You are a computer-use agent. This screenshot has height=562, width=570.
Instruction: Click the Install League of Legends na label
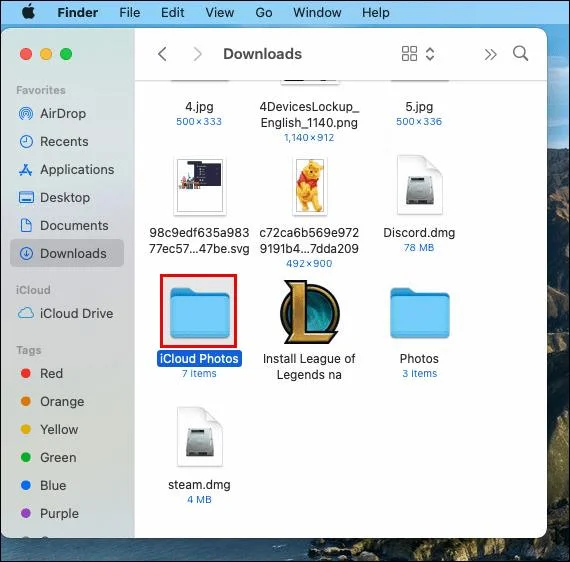click(309, 366)
